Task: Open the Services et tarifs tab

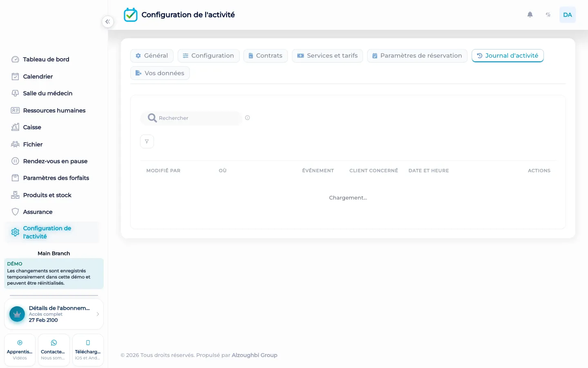Action: 327,56
